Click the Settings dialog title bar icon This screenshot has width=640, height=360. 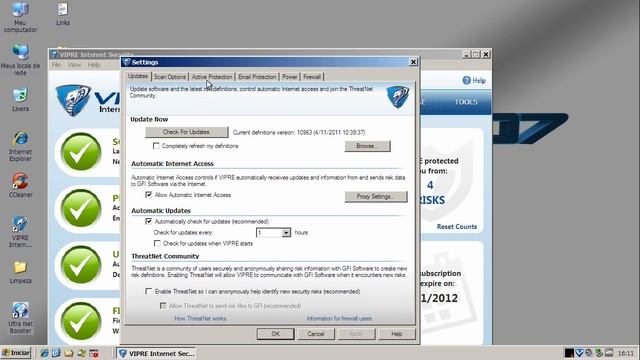[x=127, y=62]
